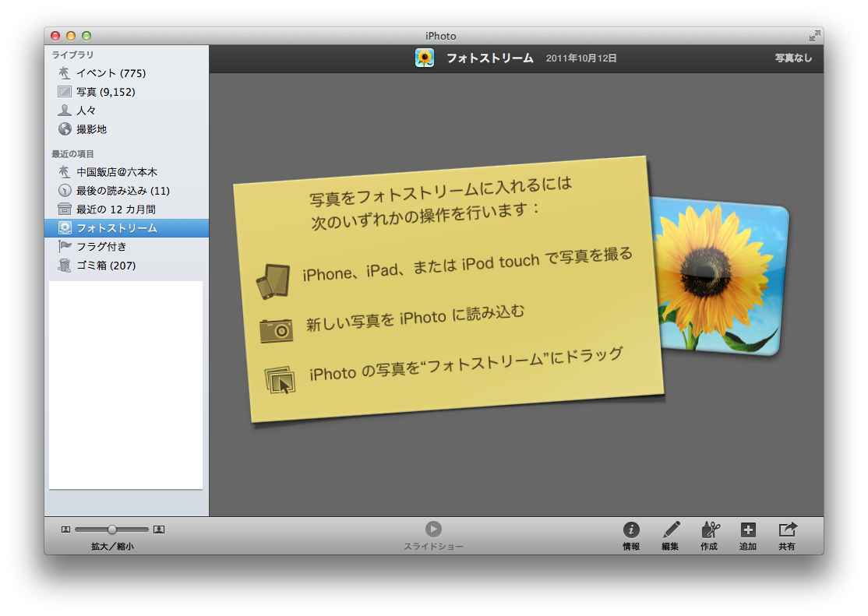The height and width of the screenshot is (616, 868).
Task: Click the フォトストリーム title in the header
Action: point(490,58)
